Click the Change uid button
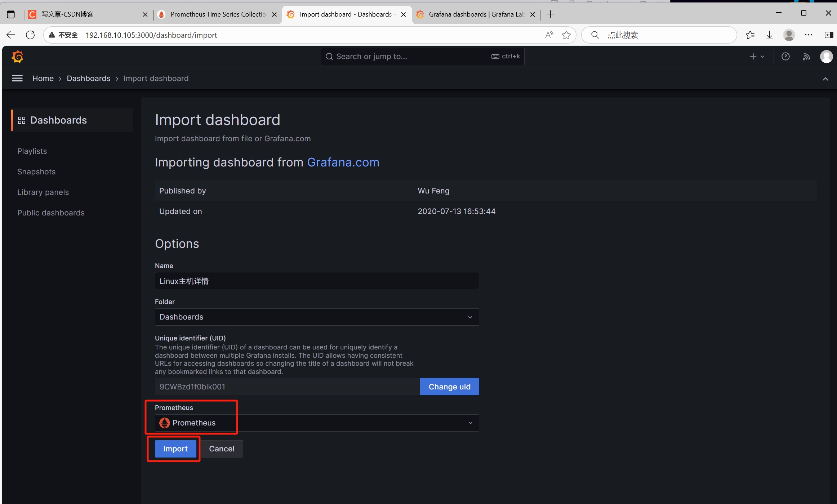The height and width of the screenshot is (504, 837). point(449,387)
